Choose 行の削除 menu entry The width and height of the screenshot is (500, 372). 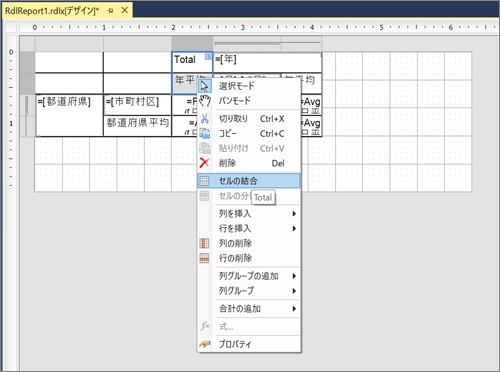tap(249, 258)
